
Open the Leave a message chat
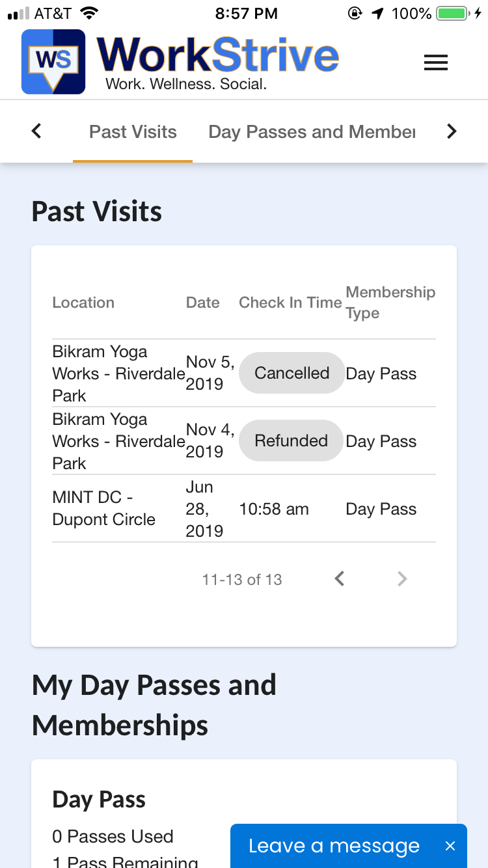tap(334, 846)
